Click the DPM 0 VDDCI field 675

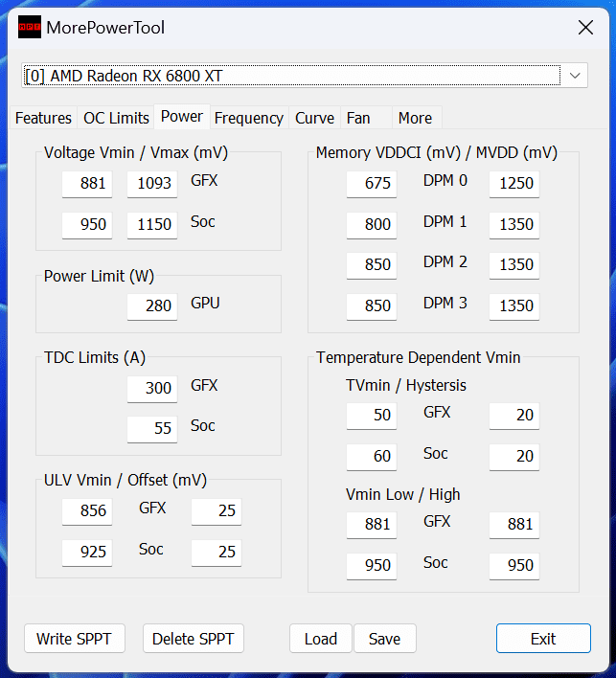point(372,184)
